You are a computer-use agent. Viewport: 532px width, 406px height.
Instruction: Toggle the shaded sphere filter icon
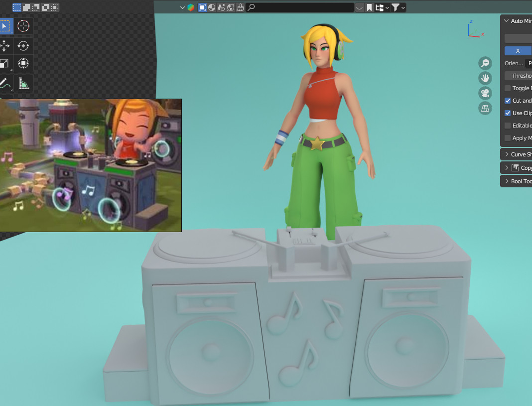tap(212, 7)
